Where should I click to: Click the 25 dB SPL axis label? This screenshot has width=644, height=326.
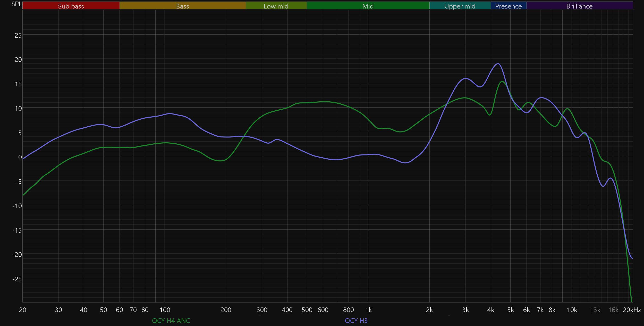[18, 35]
